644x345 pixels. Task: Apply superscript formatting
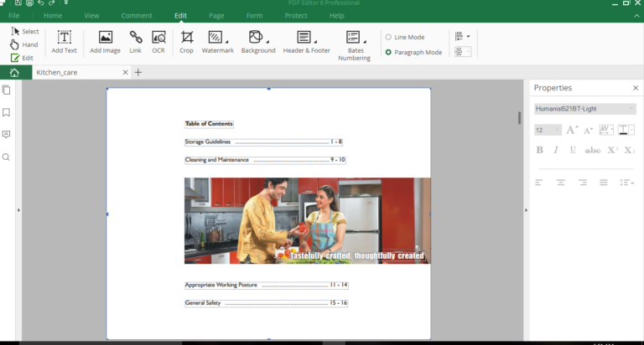pyautogui.click(x=613, y=150)
